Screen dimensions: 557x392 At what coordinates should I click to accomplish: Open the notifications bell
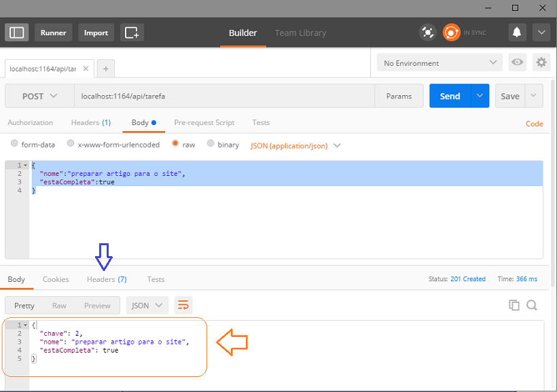point(517,33)
